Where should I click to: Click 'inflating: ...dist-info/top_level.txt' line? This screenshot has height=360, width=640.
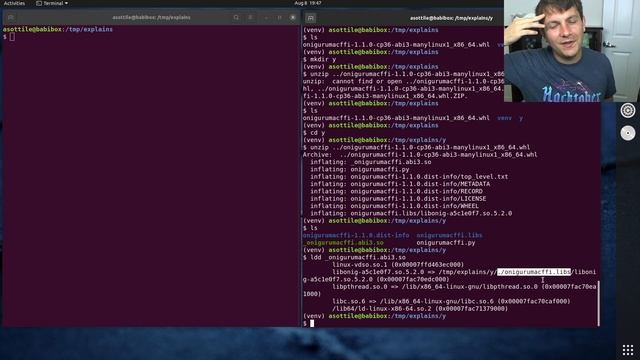click(x=409, y=177)
